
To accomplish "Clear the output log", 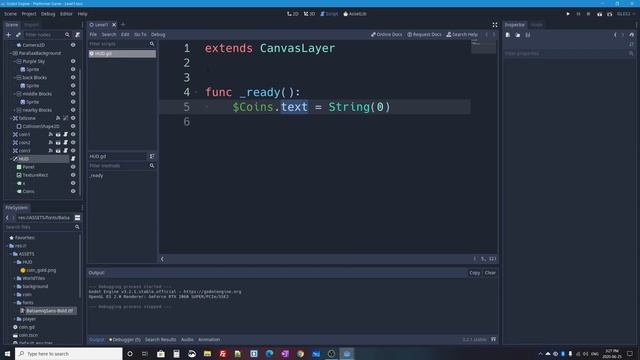I will pos(490,273).
